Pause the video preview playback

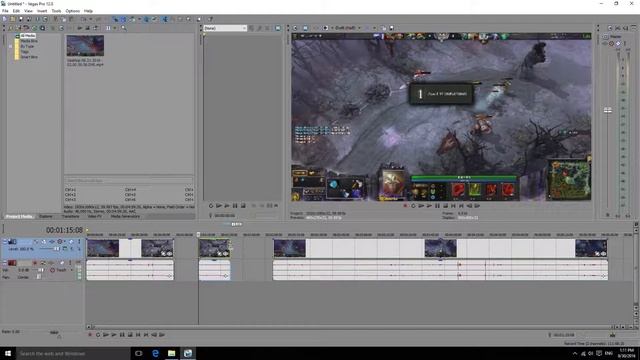(437, 206)
